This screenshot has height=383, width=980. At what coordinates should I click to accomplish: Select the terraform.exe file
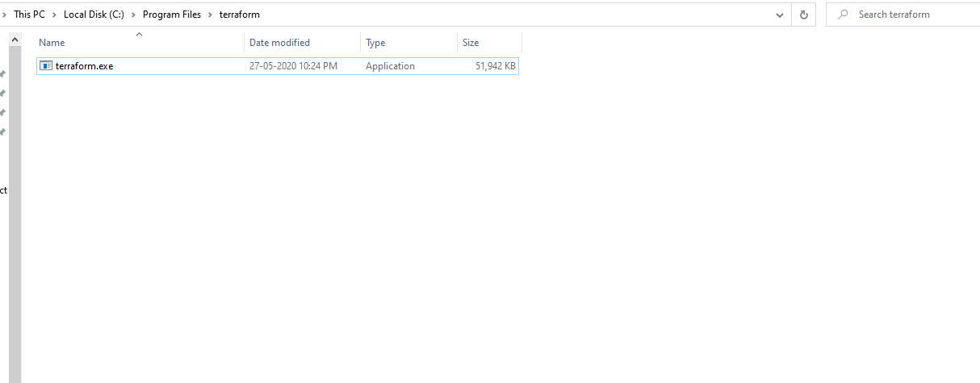pos(278,66)
